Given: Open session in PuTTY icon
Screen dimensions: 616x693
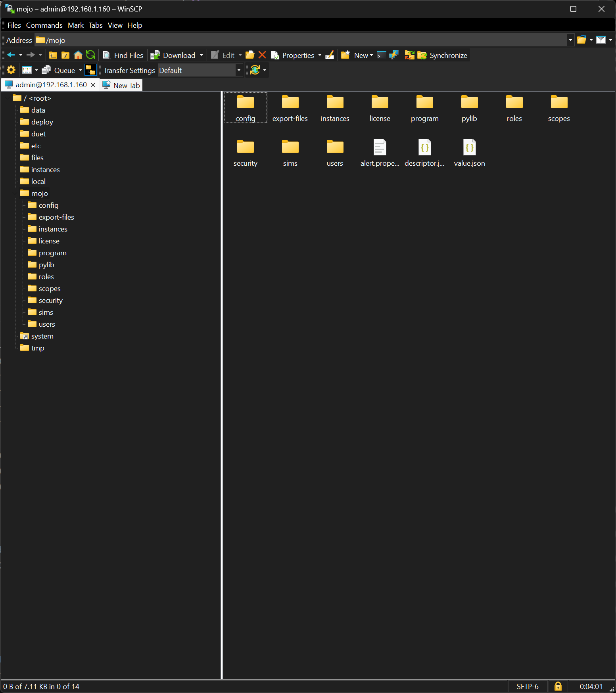Looking at the screenshot, I should tap(393, 55).
